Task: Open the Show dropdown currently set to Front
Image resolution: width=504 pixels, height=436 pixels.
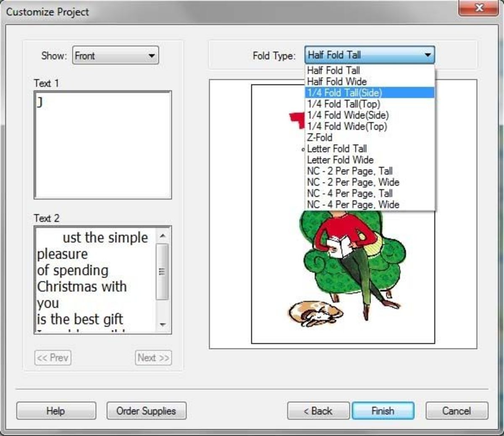Action: (x=115, y=55)
